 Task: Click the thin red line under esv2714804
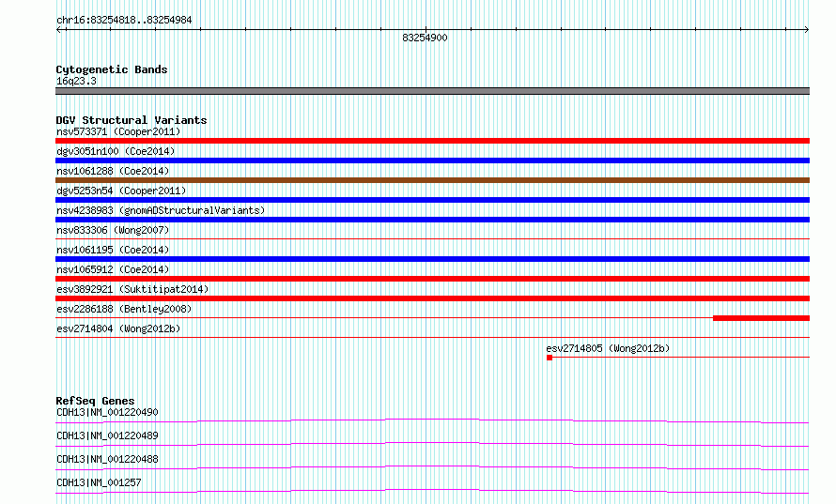[432, 338]
